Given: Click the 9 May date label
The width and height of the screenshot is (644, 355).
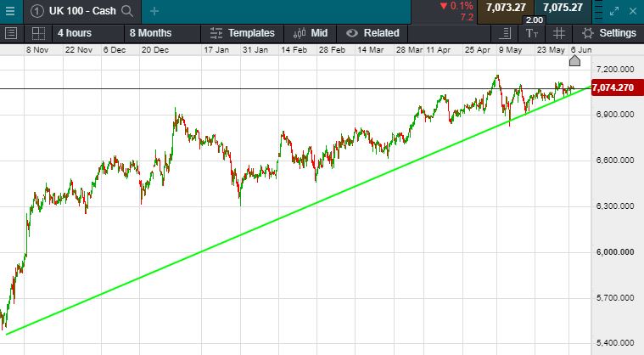Looking at the screenshot, I should pos(510,50).
